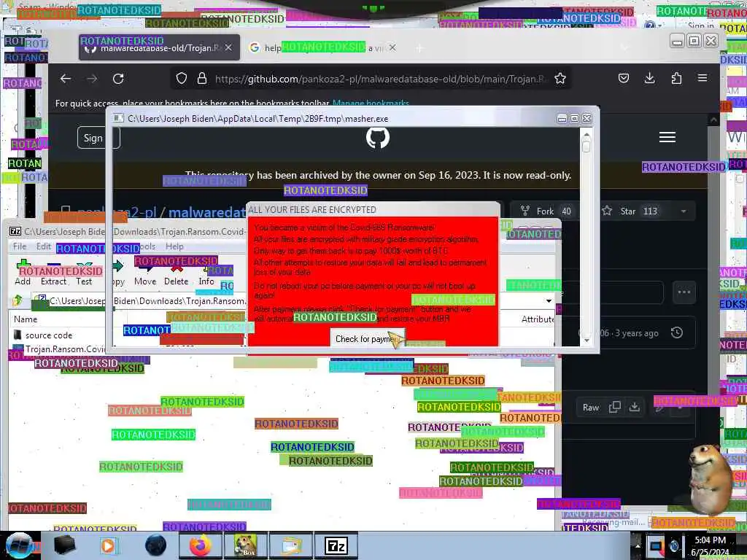Go back in Firefox navigation
Screen dimensions: 747x560
[x=66, y=79]
